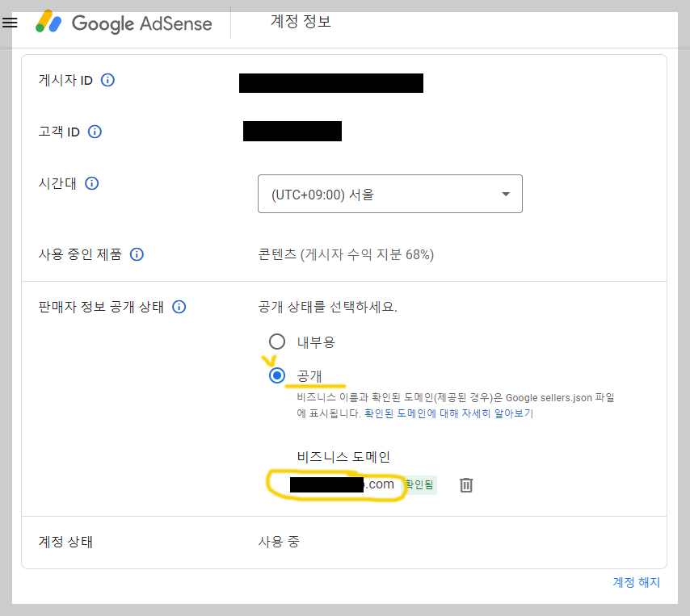This screenshot has height=616, width=690.
Task: Click the 확인됨 verified badge
Action: pyautogui.click(x=420, y=484)
